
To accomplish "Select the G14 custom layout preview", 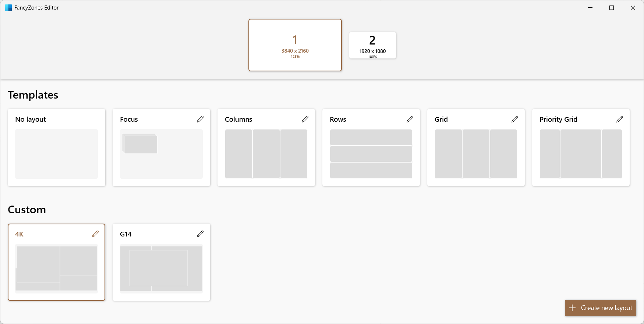I will pyautogui.click(x=161, y=268).
